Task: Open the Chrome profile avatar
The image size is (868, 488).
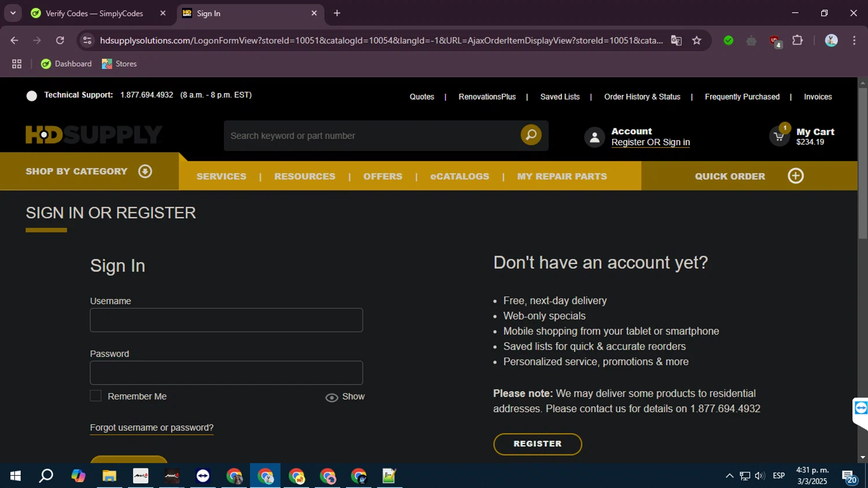Action: pos(831,41)
